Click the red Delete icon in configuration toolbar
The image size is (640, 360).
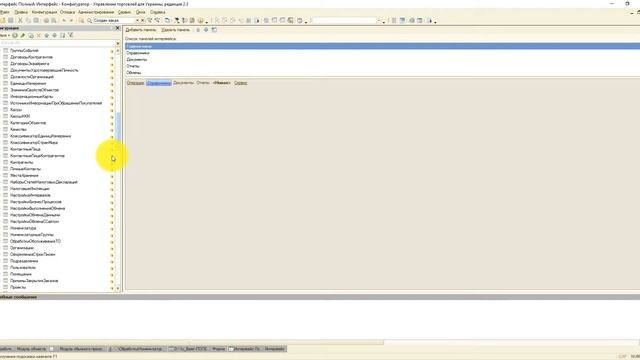(39, 36)
